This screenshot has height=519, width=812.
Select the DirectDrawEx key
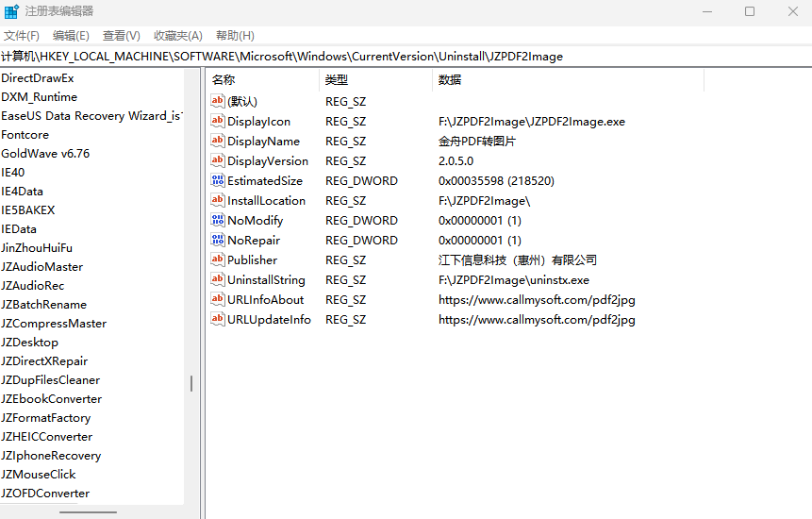[x=38, y=78]
